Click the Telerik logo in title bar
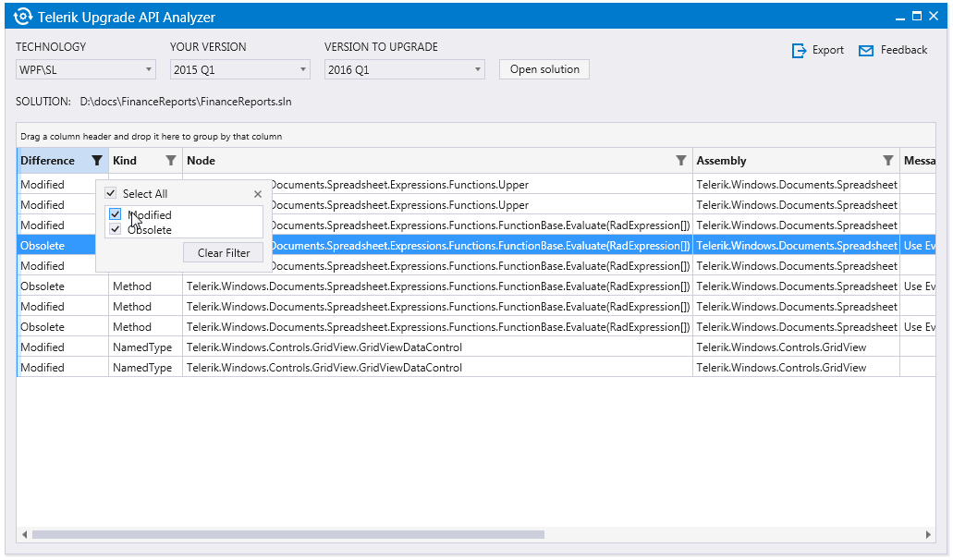This screenshot has width=953, height=560. click(23, 16)
